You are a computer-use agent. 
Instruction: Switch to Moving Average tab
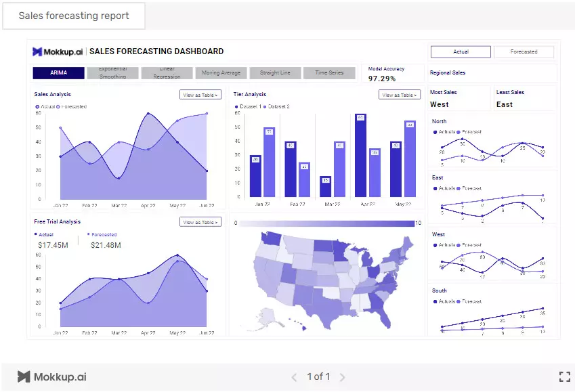click(x=221, y=73)
